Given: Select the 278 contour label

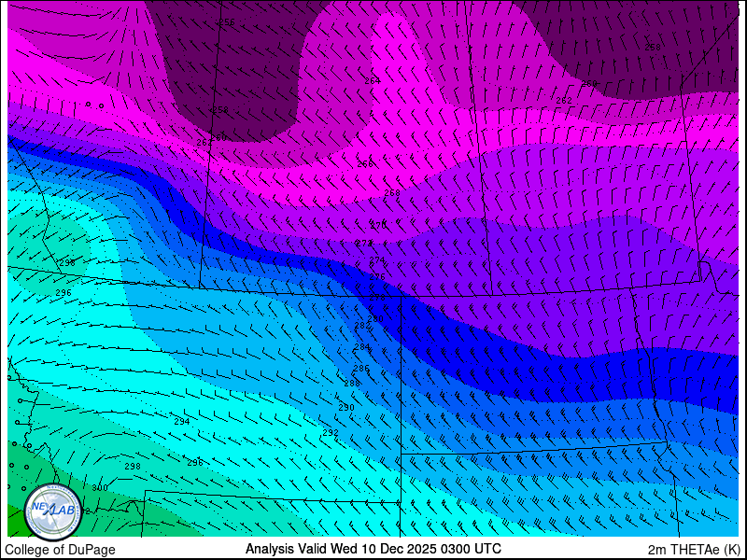Looking at the screenshot, I should click(377, 297).
